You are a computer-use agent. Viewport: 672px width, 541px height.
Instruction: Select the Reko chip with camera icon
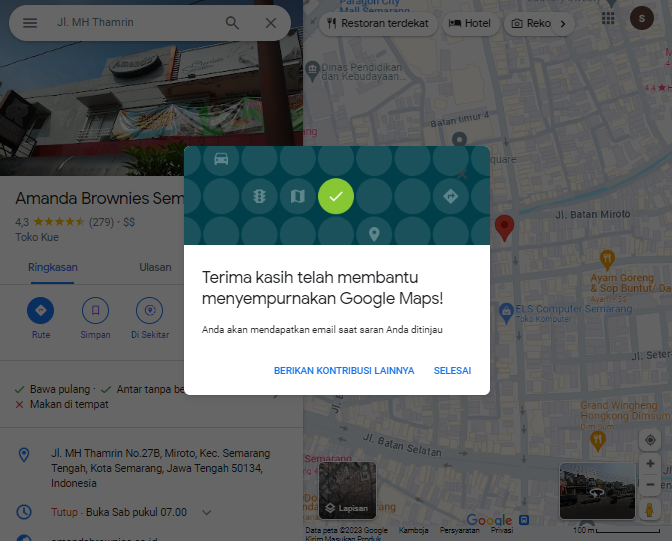(x=533, y=23)
